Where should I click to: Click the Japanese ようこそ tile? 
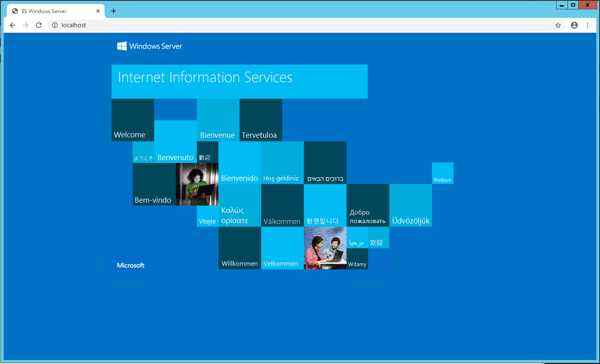(143, 152)
